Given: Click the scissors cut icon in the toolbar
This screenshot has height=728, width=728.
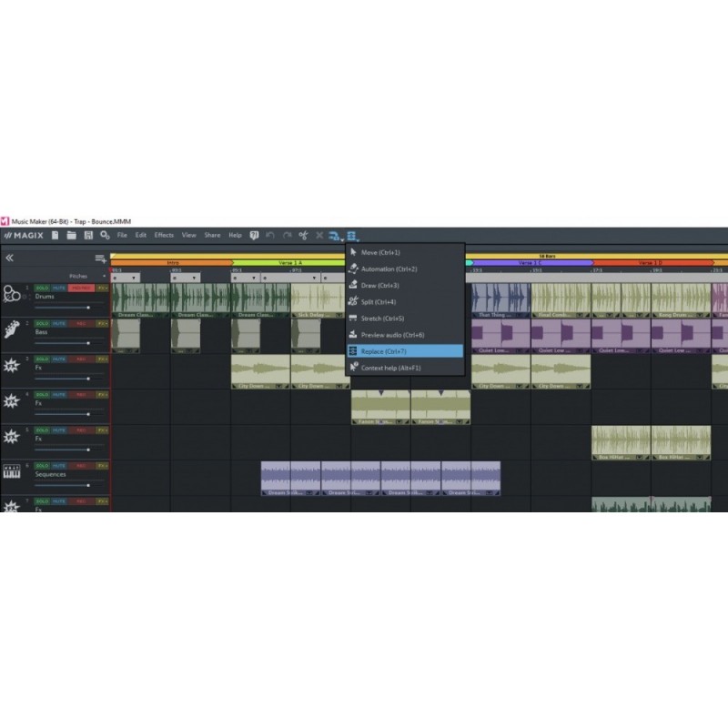Looking at the screenshot, I should click(302, 235).
